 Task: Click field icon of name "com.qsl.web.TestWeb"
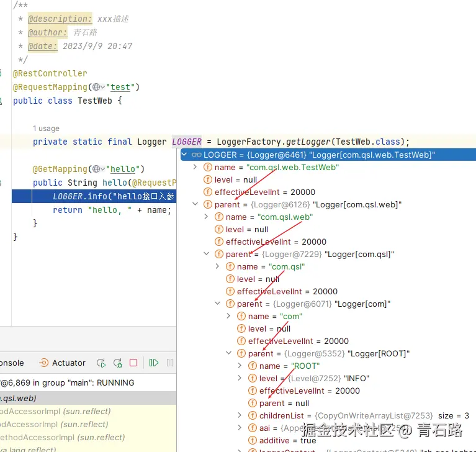coord(208,168)
